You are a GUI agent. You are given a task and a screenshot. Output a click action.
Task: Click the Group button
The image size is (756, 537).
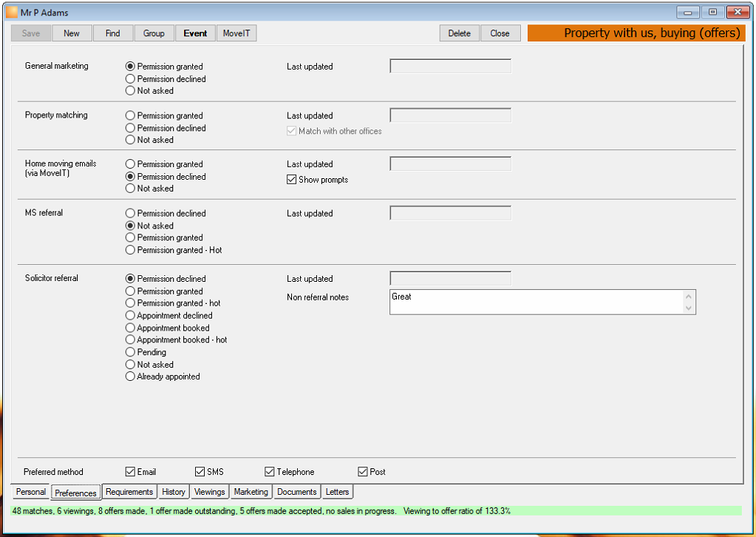[x=154, y=33]
